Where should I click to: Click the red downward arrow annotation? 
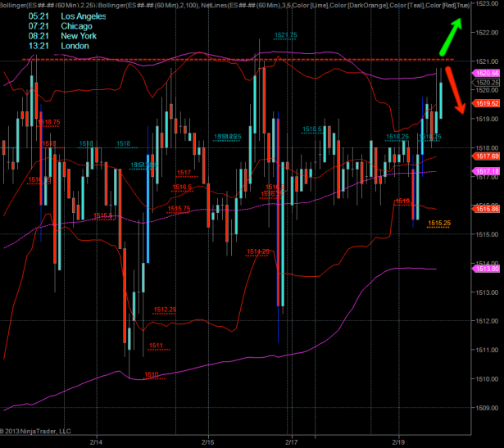[456, 90]
